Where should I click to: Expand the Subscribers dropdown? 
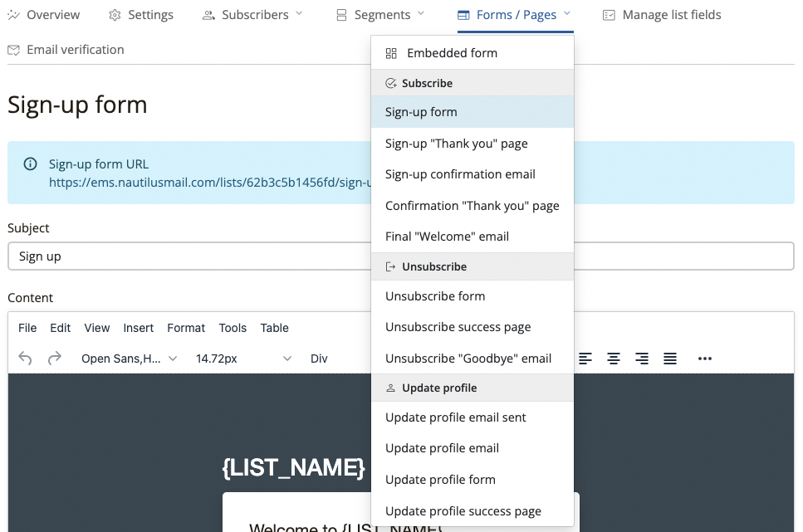click(253, 15)
